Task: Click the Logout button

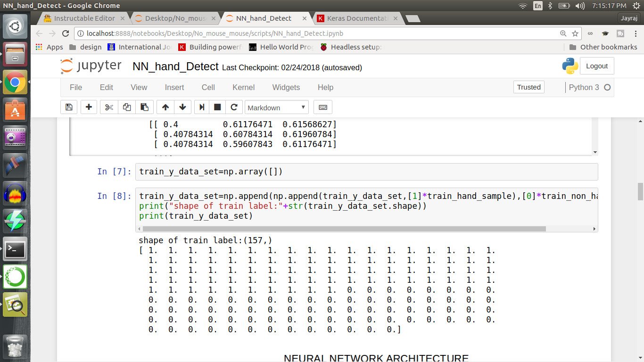Action: [x=597, y=66]
